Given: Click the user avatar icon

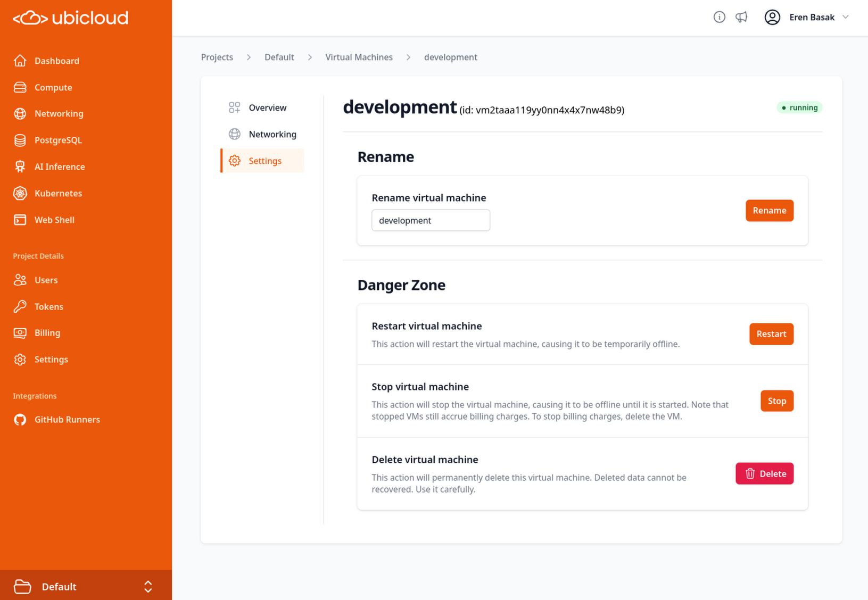Looking at the screenshot, I should click(772, 18).
